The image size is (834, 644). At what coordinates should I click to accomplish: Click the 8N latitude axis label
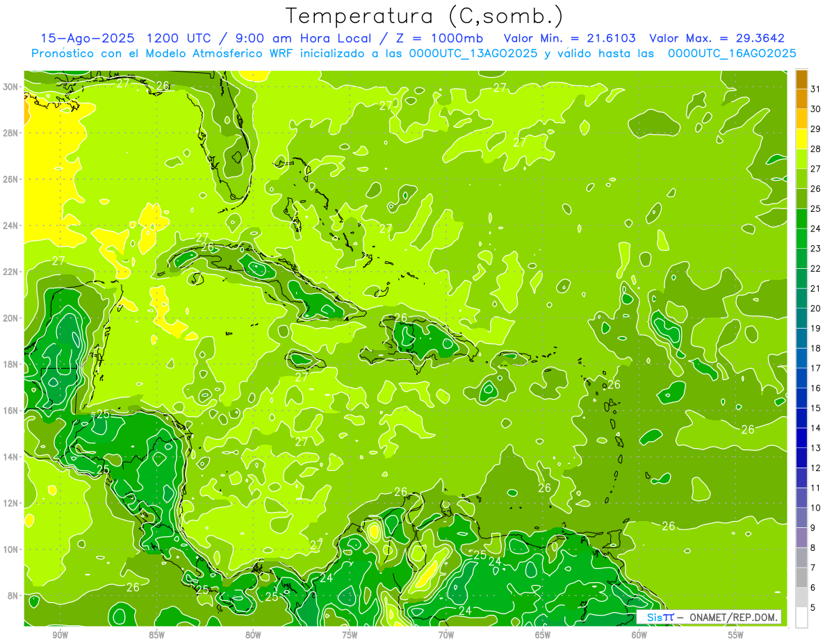pos(13,595)
